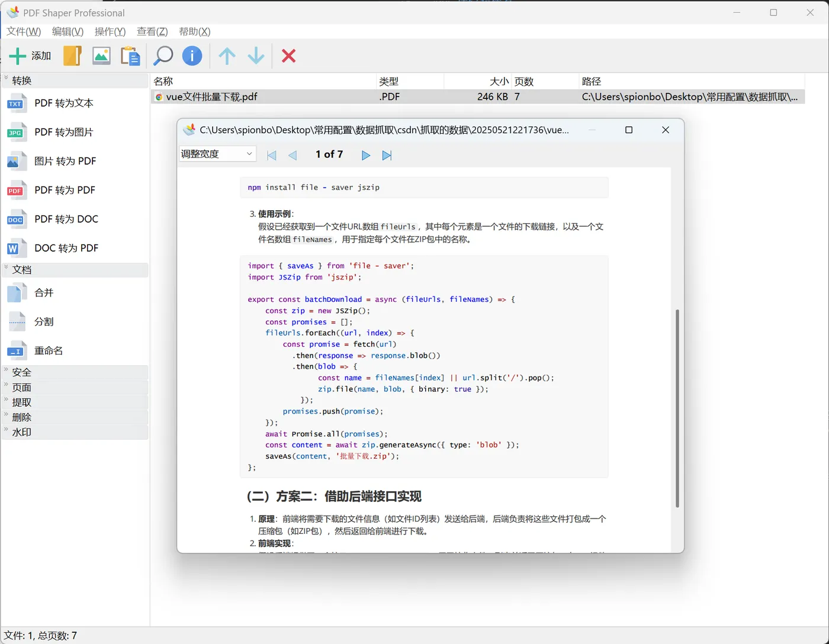Click the paste clipboard icon in toolbar
The width and height of the screenshot is (829, 644).
coord(130,56)
